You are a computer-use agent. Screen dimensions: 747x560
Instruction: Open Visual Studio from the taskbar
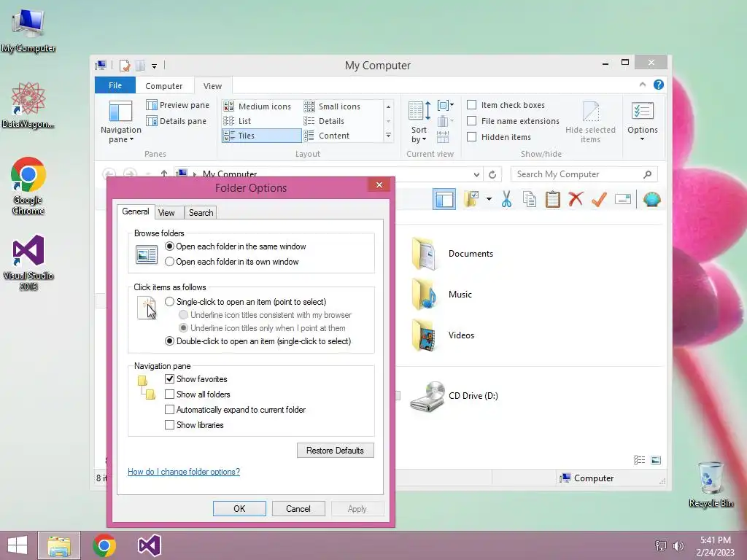(x=149, y=545)
